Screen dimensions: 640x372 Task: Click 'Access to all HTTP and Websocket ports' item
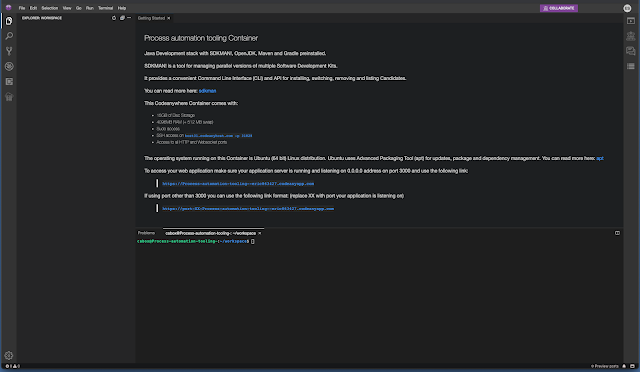(191, 142)
